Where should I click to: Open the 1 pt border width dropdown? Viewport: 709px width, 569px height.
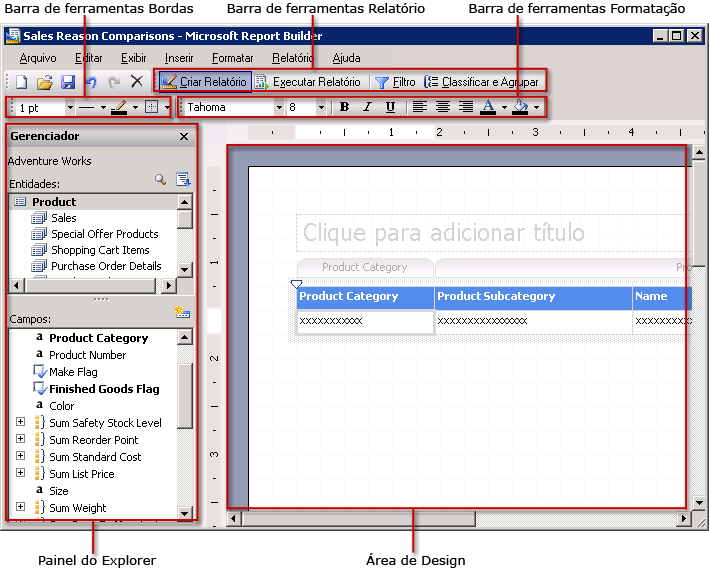(69, 107)
